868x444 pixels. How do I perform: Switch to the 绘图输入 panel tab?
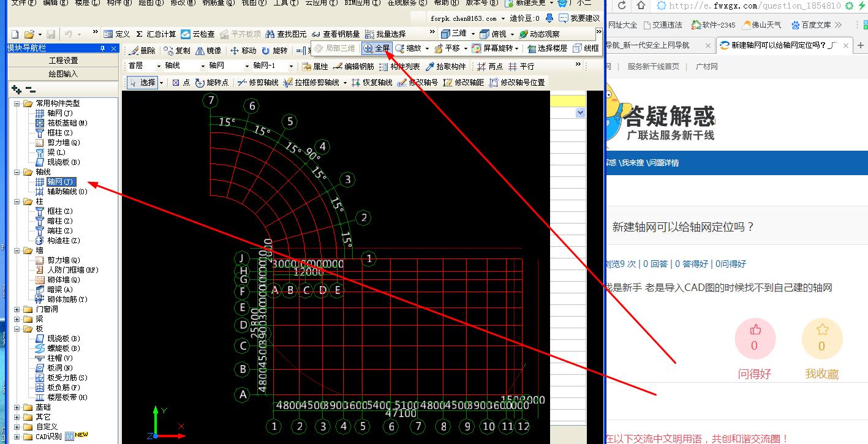coord(63,73)
